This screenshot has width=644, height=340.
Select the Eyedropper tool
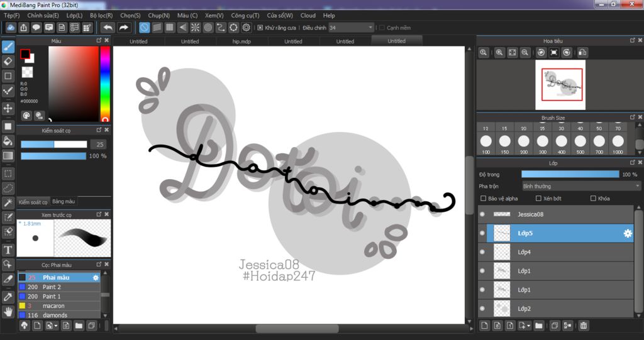coord(8,296)
